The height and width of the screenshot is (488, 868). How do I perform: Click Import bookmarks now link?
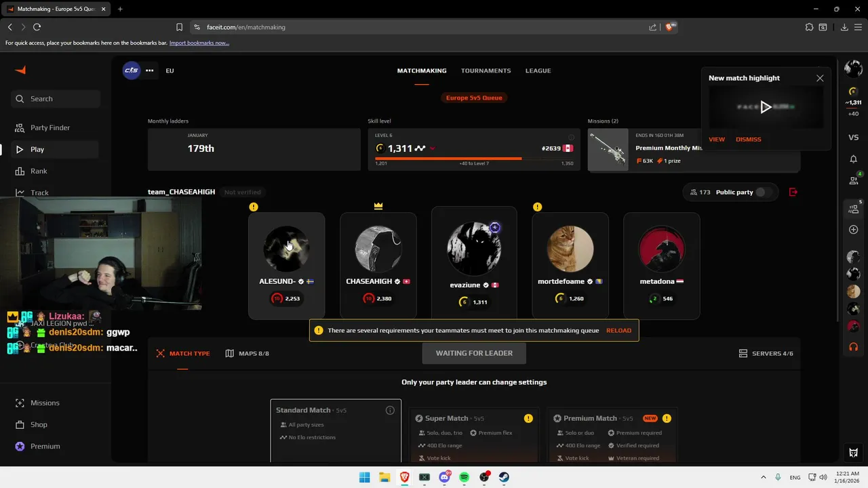point(199,43)
